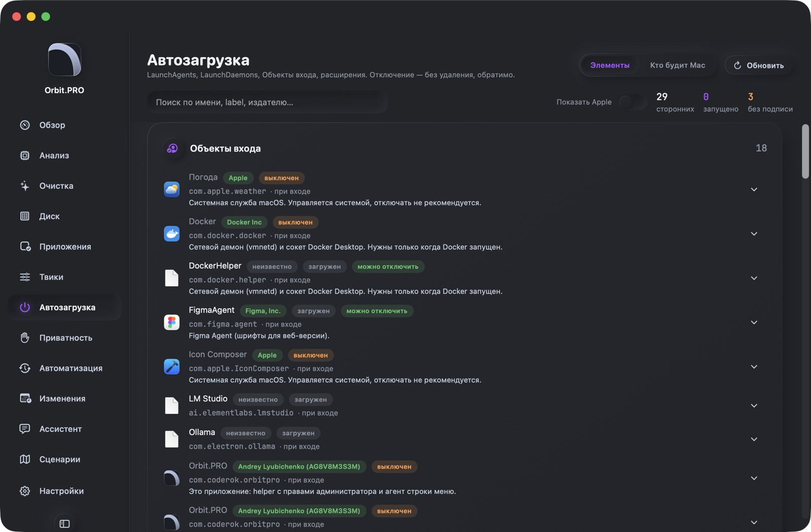This screenshot has height=532, width=811.
Task: Click the Apple badge on Icon Composer
Action: 267,356
